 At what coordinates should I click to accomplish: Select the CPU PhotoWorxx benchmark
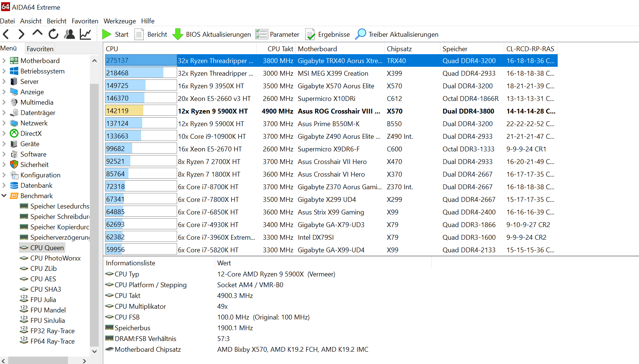coord(55,258)
